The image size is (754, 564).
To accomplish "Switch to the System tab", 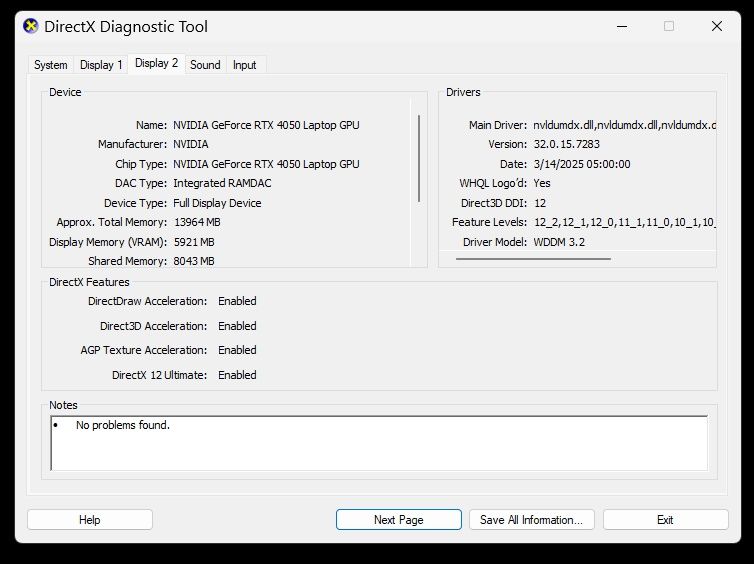I will 50,65.
